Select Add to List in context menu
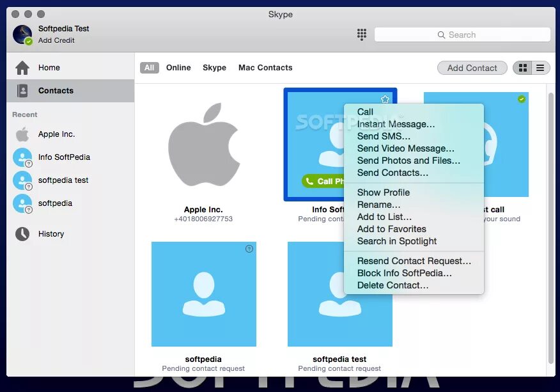This screenshot has height=392, width=560. [414, 217]
